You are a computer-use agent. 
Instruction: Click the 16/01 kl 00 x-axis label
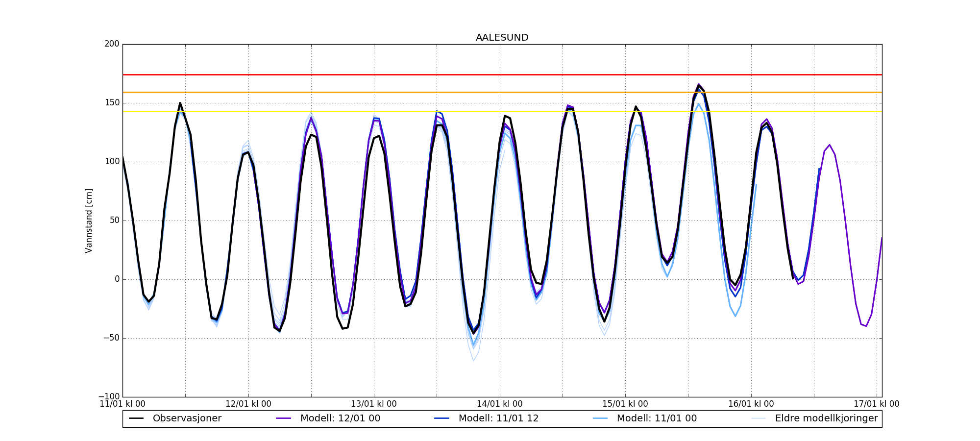(x=751, y=404)
